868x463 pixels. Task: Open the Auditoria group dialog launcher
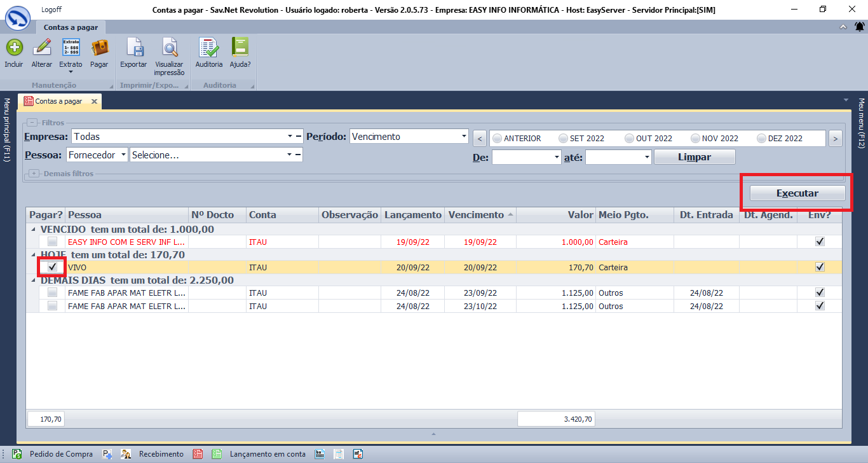click(253, 86)
